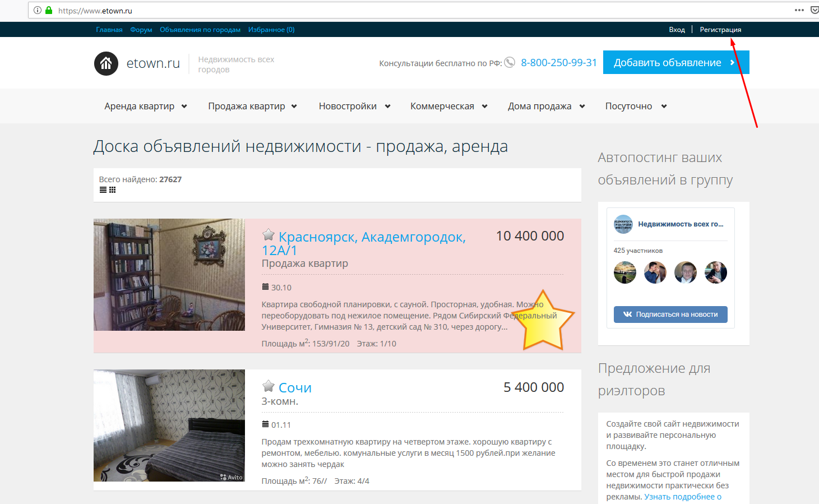Image resolution: width=819 pixels, height=504 pixels.
Task: Click Площадь м²: 76// text
Action: [x=294, y=480]
